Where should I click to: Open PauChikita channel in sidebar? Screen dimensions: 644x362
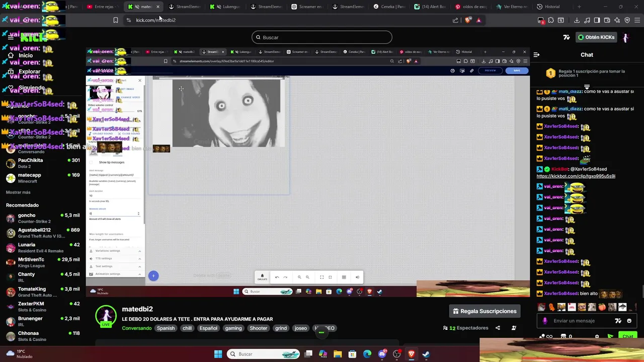[x=43, y=163]
